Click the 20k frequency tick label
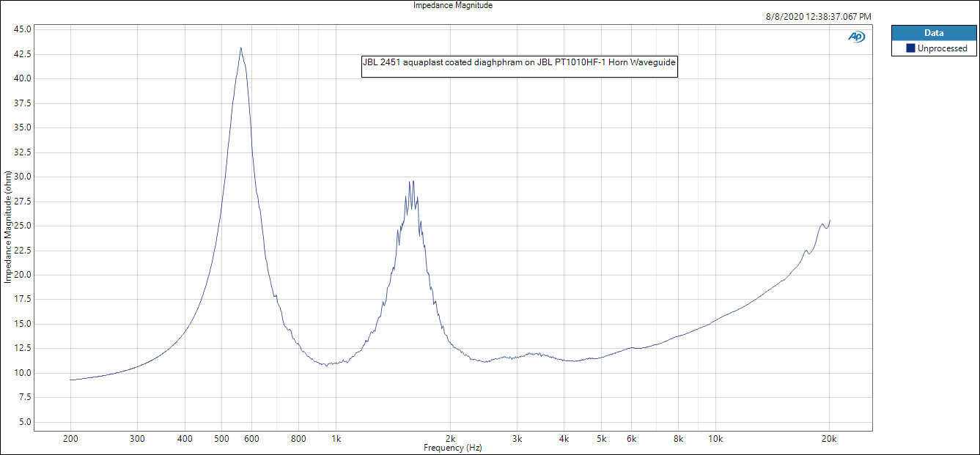The image size is (980, 455). pos(829,440)
